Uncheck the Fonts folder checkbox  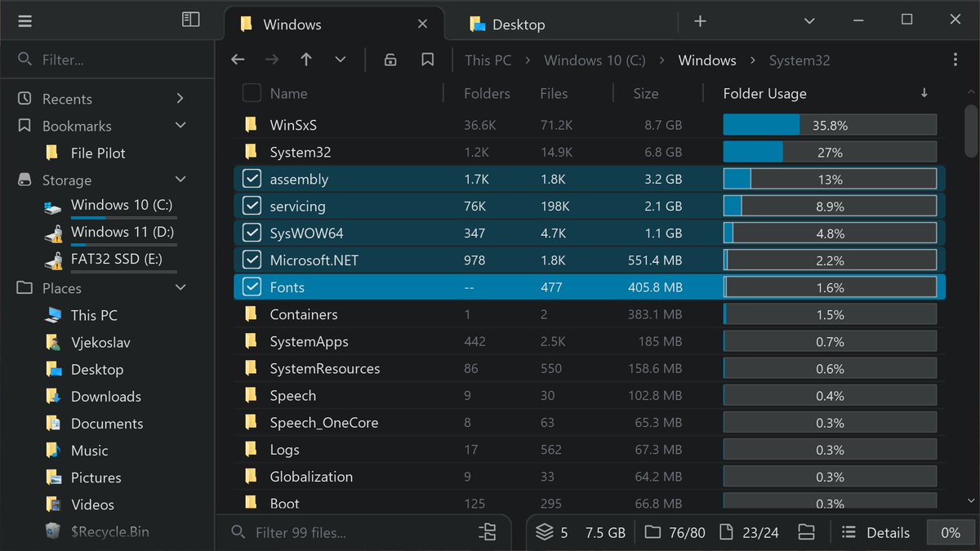coord(252,287)
